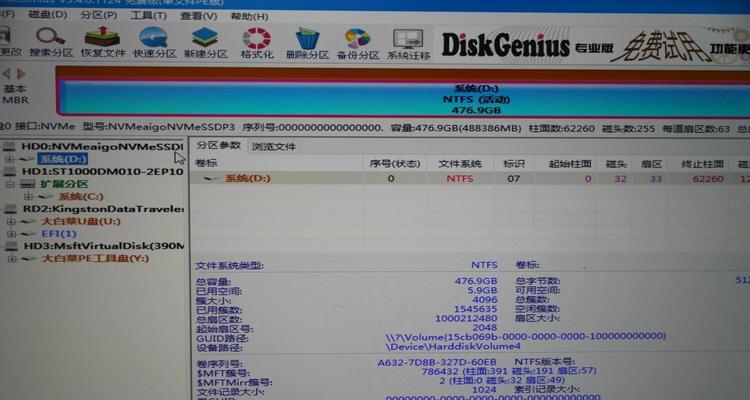Select 系统(D:) in the disk tree

pos(63,159)
